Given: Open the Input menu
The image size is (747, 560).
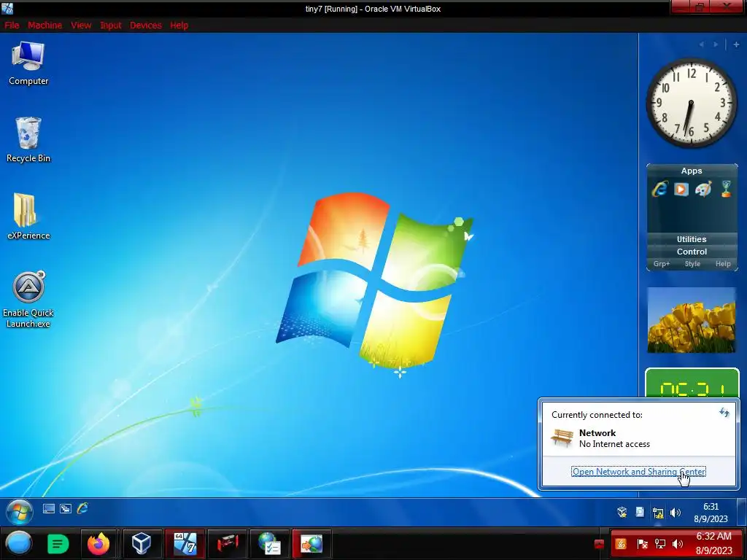Looking at the screenshot, I should (x=111, y=26).
